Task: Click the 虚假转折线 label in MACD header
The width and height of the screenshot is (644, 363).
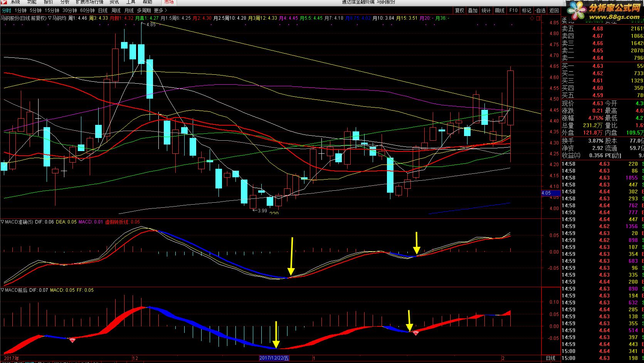Action: point(118,222)
